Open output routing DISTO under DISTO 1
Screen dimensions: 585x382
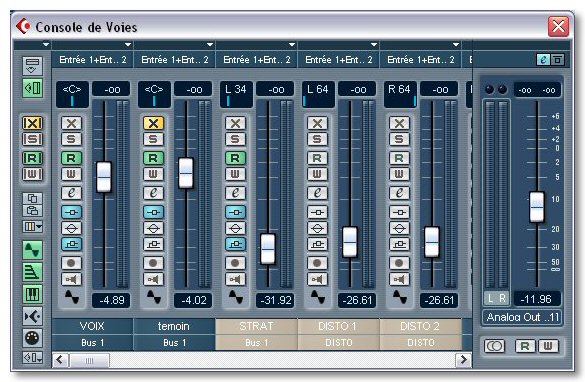pos(338,342)
